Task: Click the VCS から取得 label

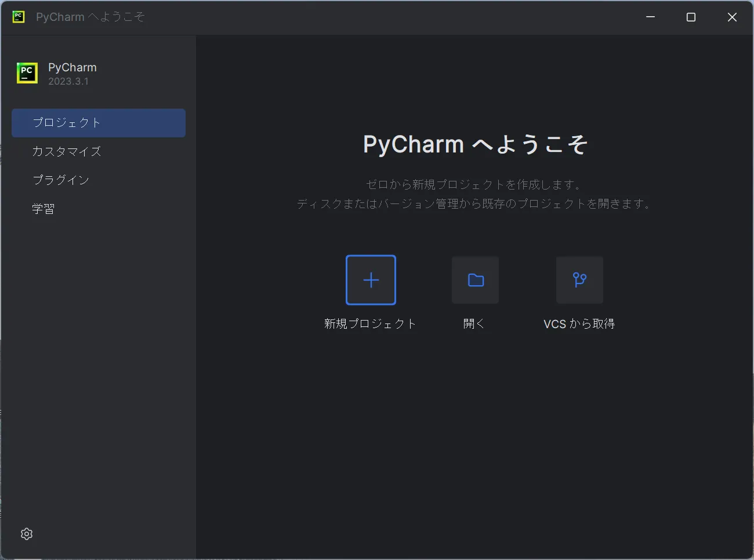Action: (579, 323)
